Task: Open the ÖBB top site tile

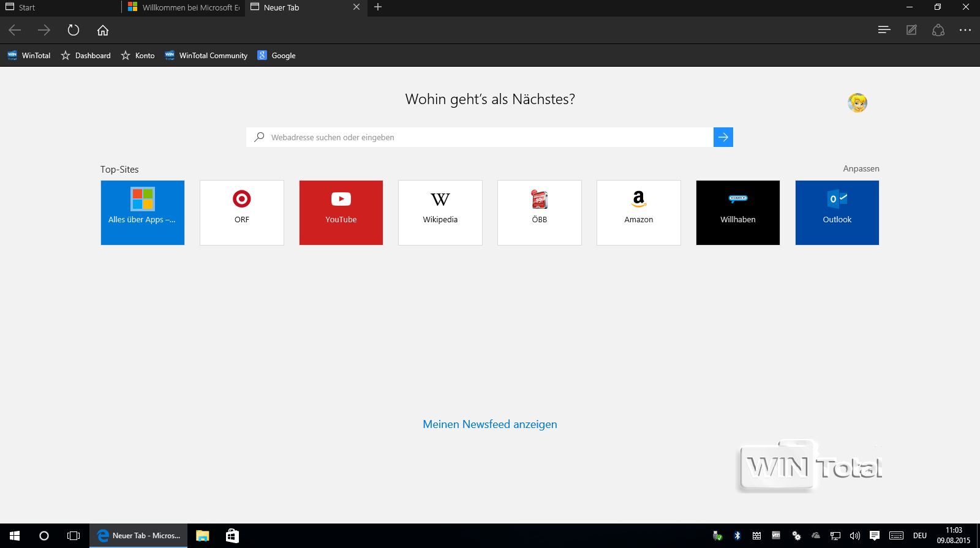Action: pyautogui.click(x=540, y=212)
